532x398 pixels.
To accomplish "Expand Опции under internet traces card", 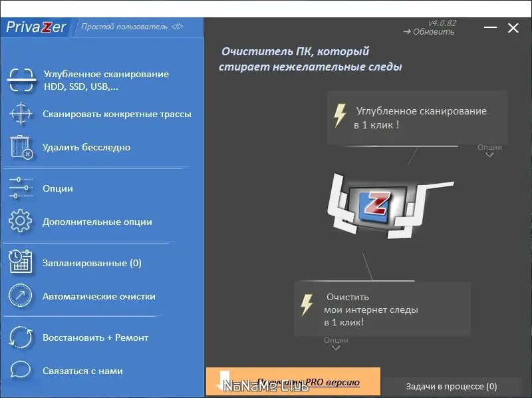I will (x=336, y=343).
